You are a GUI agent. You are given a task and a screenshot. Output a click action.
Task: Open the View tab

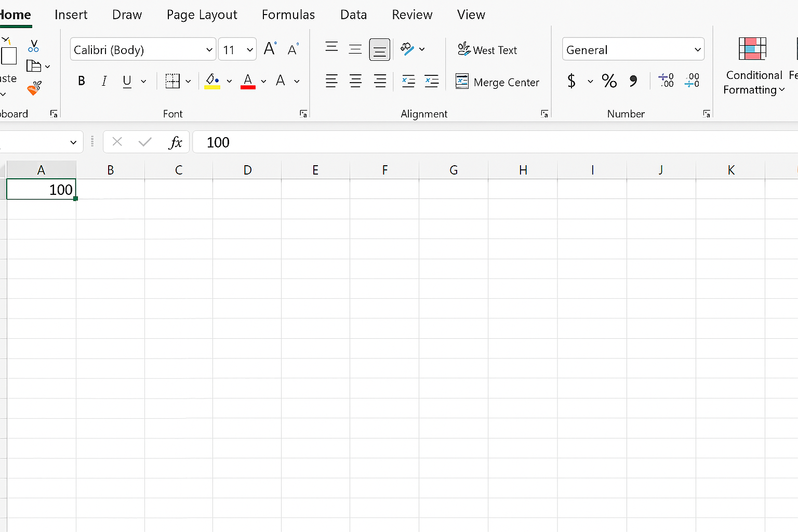(471, 15)
